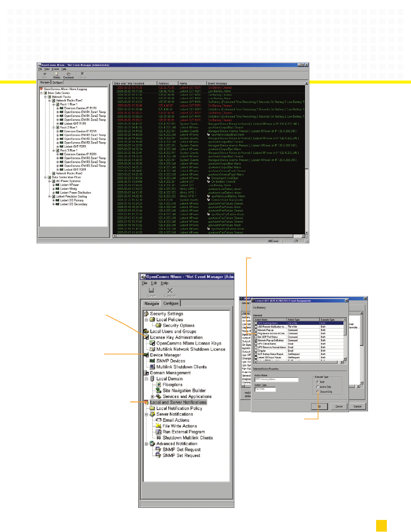Open the Device Manager icon
This screenshot has height=532, width=411.
coord(146,355)
